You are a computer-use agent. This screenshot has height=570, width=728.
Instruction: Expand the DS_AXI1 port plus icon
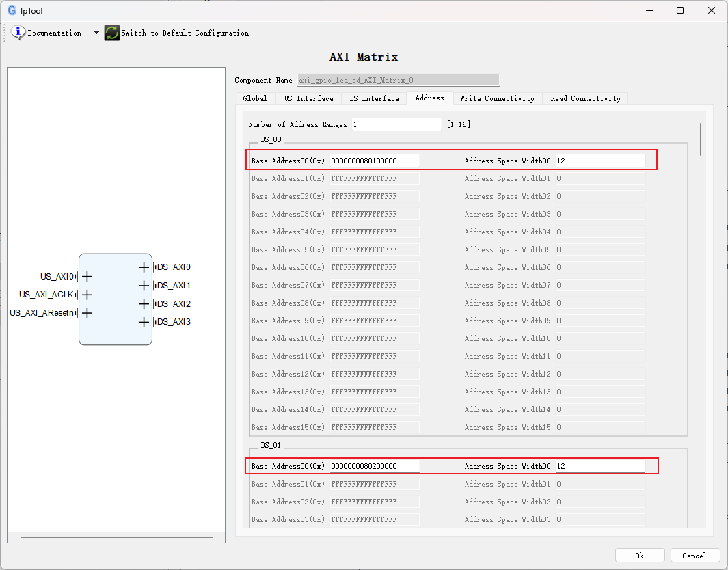pyautogui.click(x=144, y=286)
